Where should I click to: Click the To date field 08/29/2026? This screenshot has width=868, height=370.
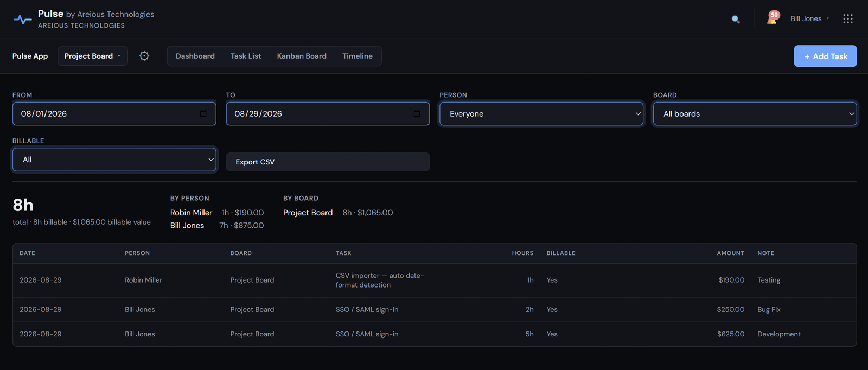[328, 114]
